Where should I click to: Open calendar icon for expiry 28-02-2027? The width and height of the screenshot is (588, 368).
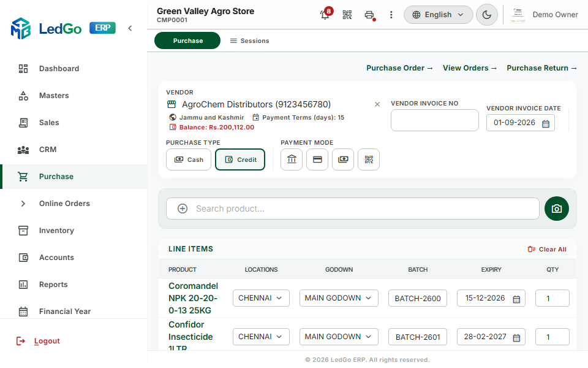click(516, 338)
